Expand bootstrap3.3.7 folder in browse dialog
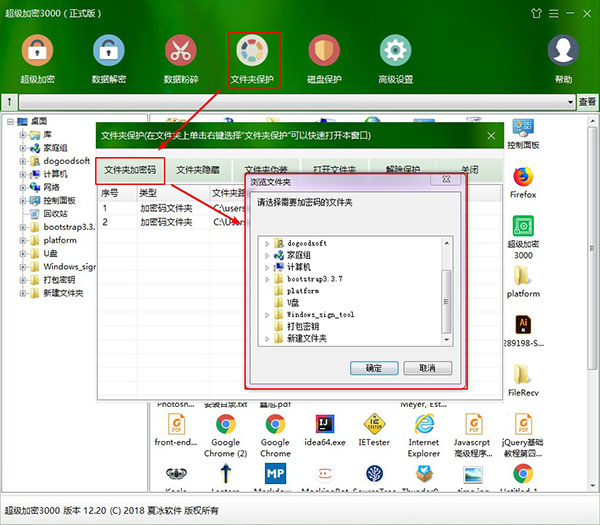 tap(266, 278)
